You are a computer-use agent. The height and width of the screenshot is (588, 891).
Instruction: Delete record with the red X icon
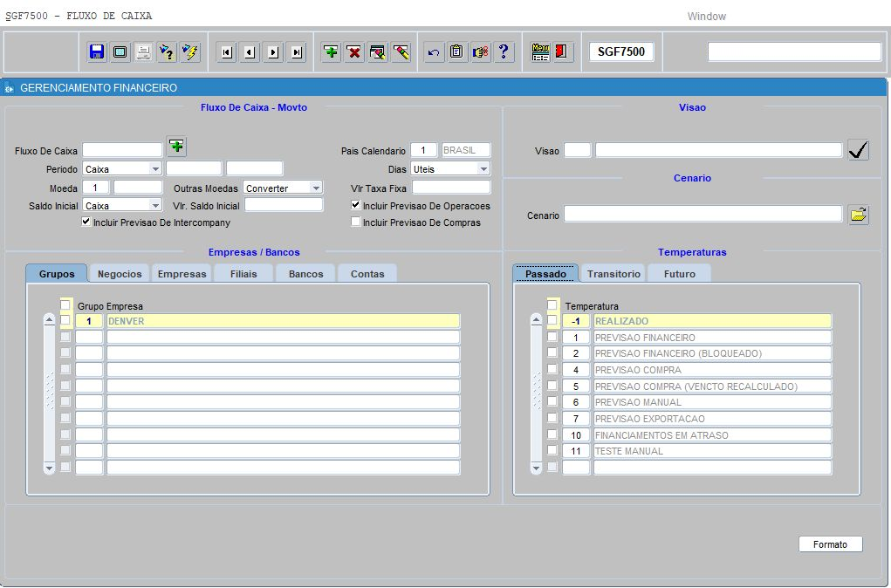tap(354, 51)
